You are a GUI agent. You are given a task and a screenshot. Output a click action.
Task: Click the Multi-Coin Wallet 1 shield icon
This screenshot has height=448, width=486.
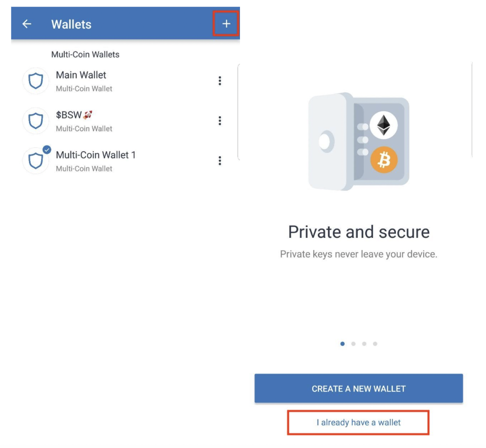tap(36, 161)
